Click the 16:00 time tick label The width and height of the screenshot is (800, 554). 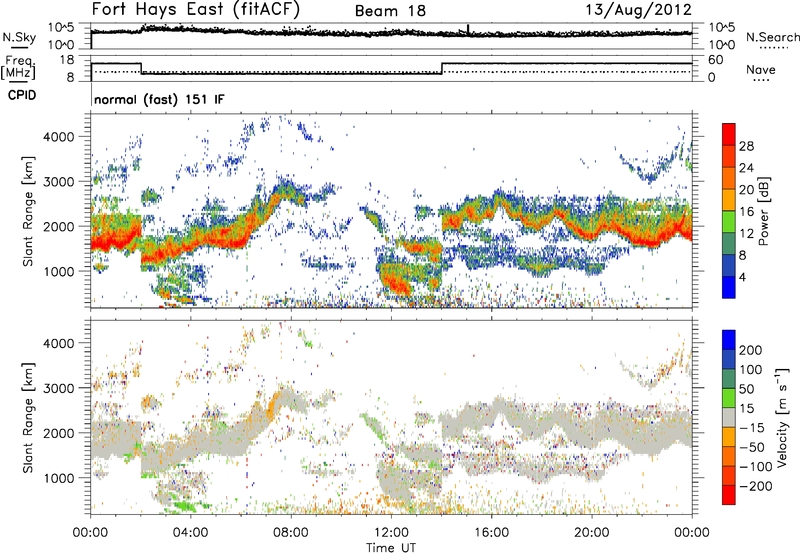tap(491, 533)
